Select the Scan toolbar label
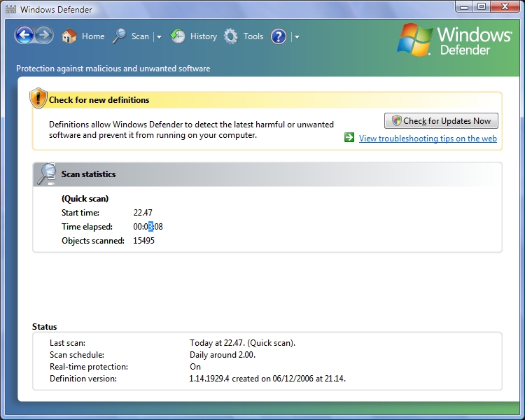 point(140,36)
